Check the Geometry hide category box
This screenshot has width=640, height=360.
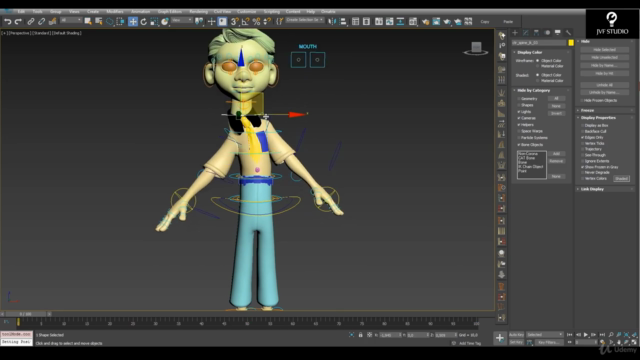click(x=519, y=98)
